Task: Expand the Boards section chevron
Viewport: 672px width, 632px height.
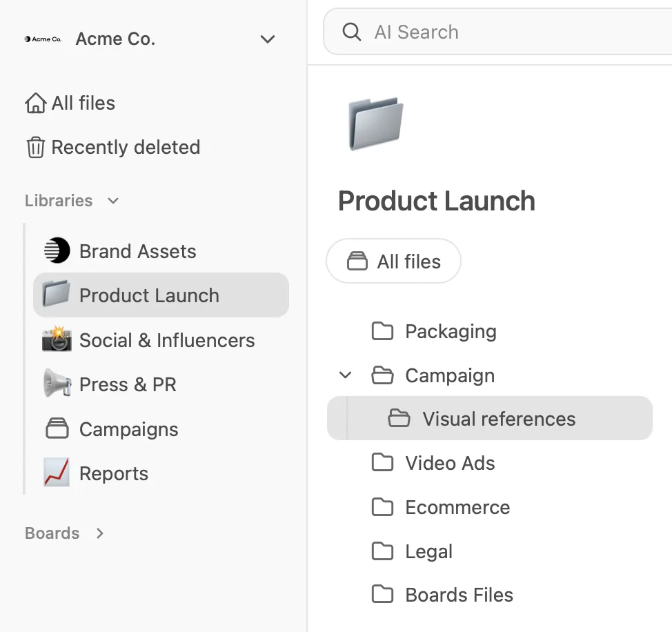Action: [100, 533]
